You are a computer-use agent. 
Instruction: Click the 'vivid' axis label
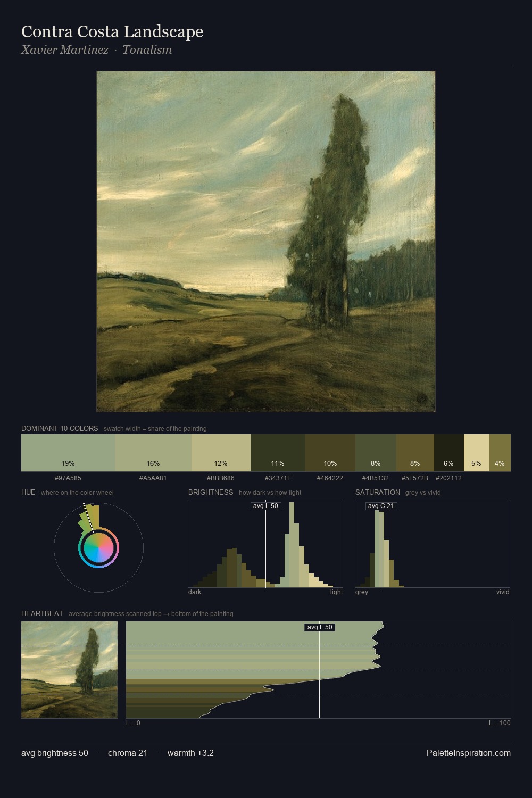coord(503,592)
